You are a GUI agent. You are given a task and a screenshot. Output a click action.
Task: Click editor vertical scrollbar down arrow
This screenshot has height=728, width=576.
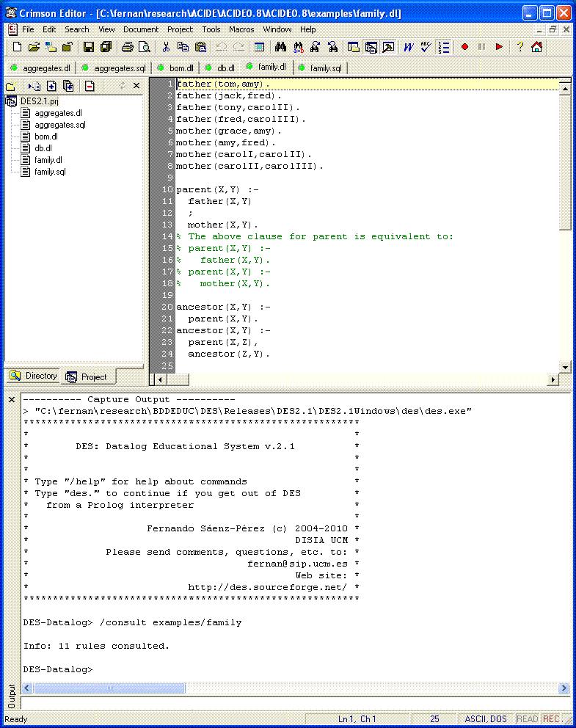tap(565, 367)
